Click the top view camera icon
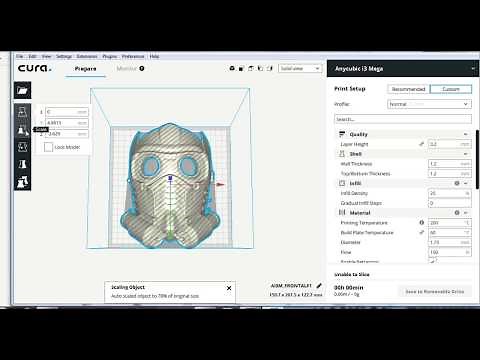The image size is (480, 360). (x=251, y=68)
